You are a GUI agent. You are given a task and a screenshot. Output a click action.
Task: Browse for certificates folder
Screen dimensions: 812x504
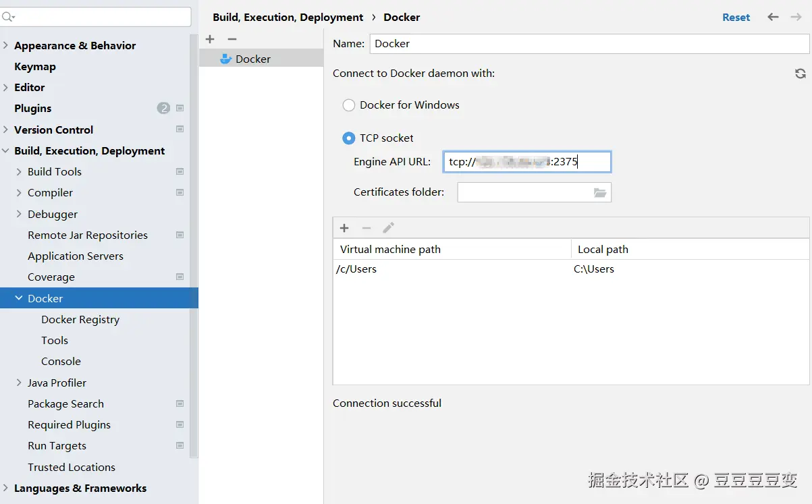point(600,192)
